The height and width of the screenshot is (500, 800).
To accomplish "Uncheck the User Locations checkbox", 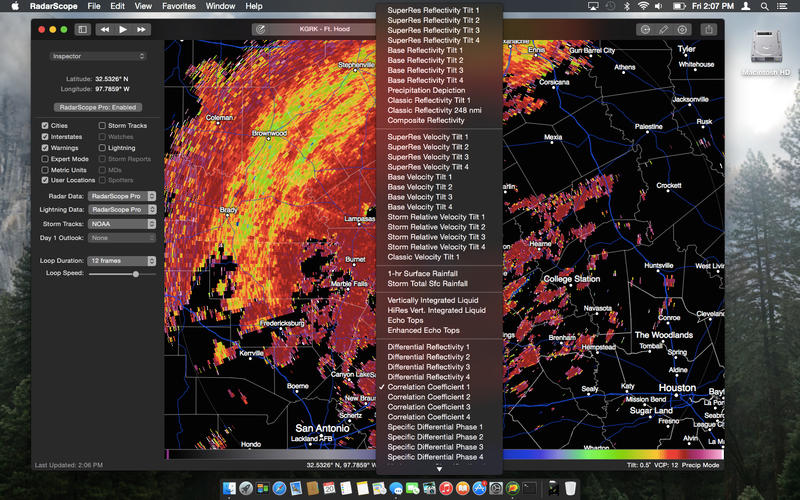I will [x=45, y=180].
